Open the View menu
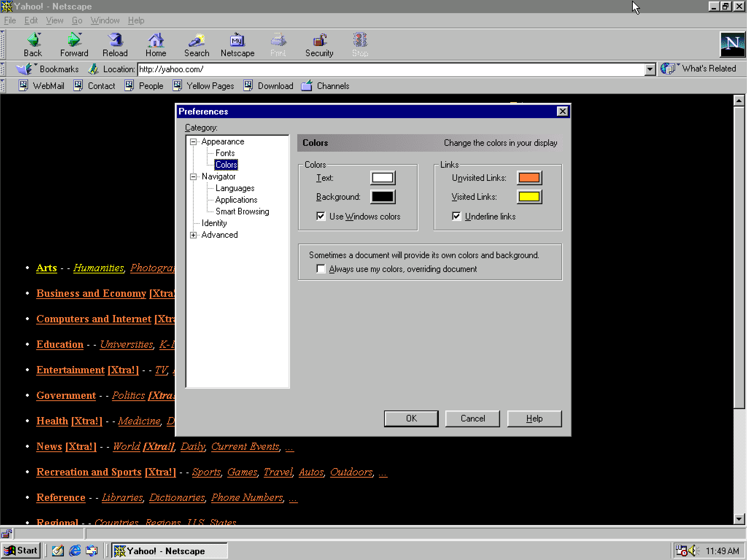 55,20
